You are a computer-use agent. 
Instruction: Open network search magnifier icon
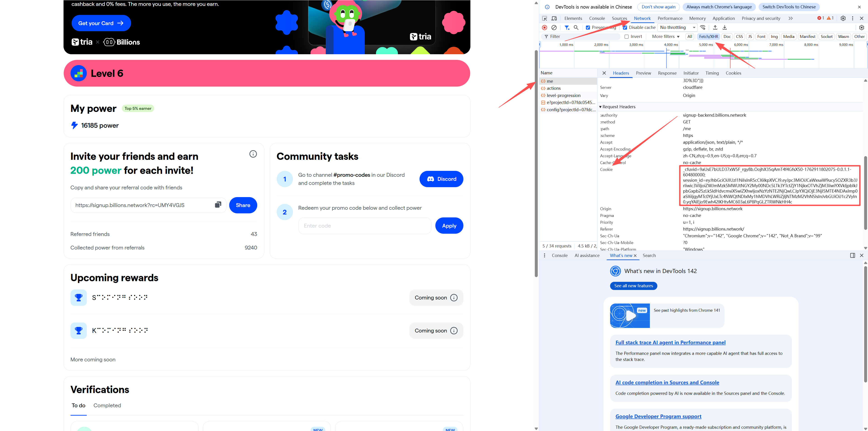[x=576, y=28]
